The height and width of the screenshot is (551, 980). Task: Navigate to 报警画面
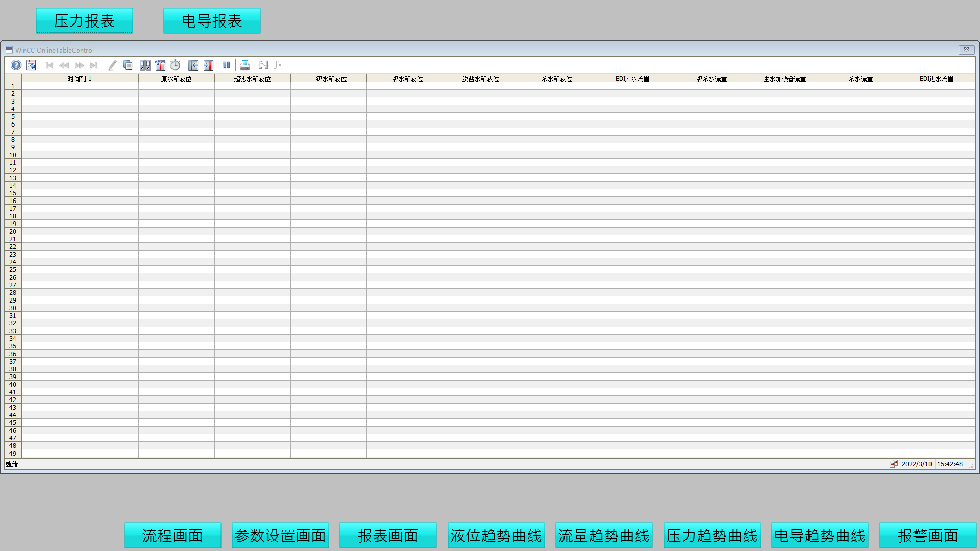point(927,536)
